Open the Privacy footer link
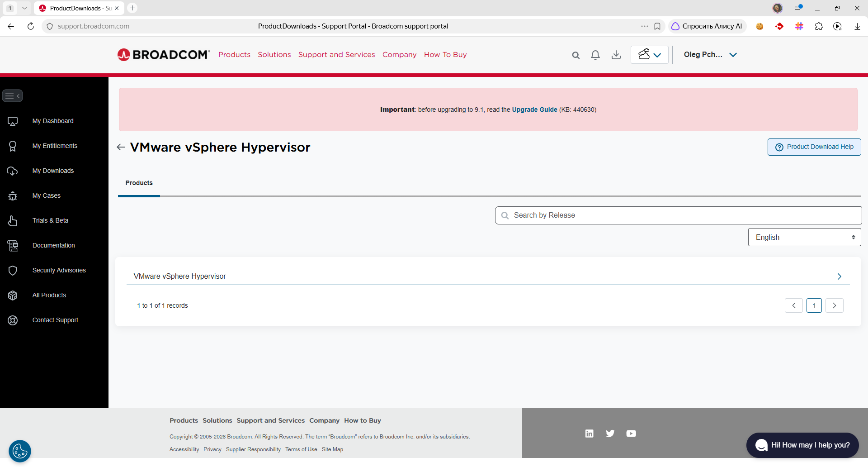 [212, 449]
